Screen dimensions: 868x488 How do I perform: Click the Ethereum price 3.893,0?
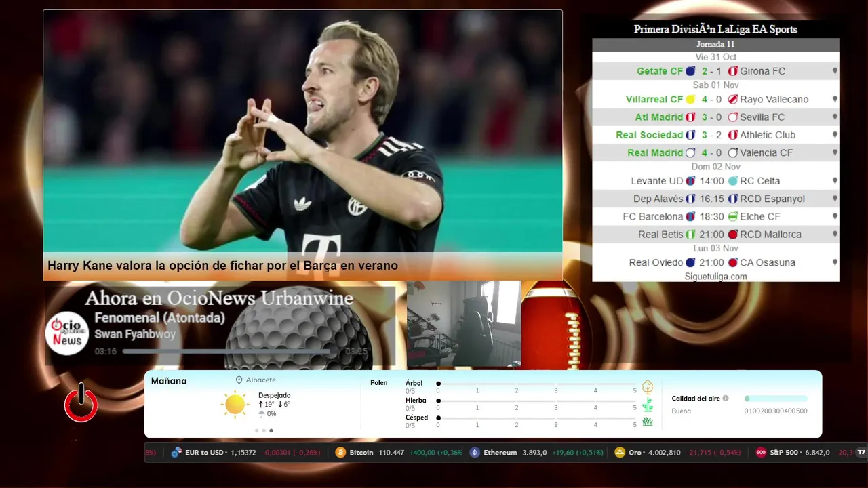534,453
